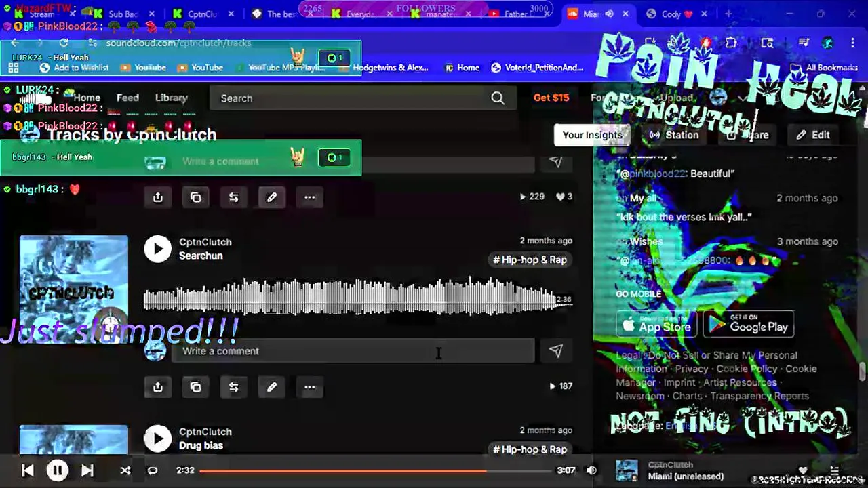The height and width of the screenshot is (488, 868).
Task: Repost icon below Searchun comment box
Action: pos(233,387)
